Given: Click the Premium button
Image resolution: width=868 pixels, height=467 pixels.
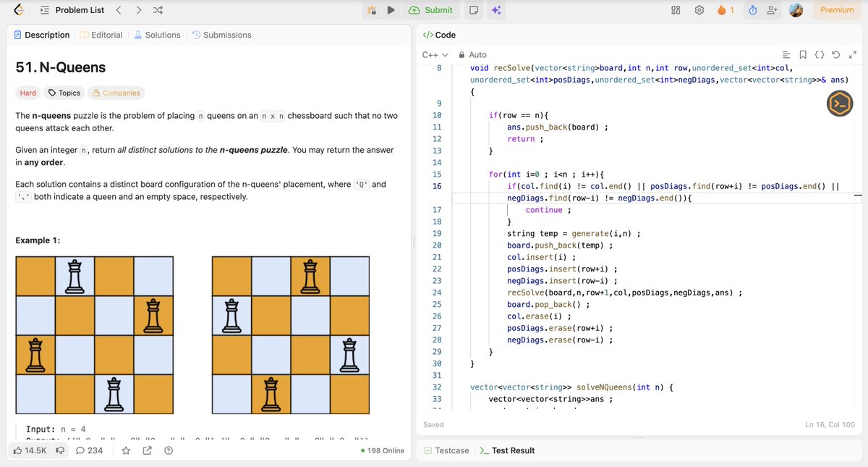Looking at the screenshot, I should coord(837,10).
